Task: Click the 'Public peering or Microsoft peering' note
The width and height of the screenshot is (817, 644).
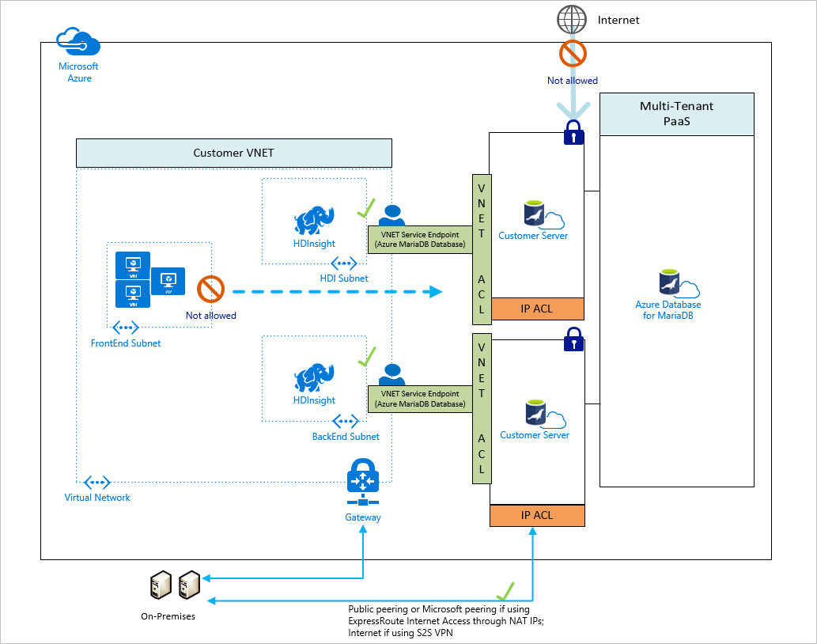Action: [446, 621]
